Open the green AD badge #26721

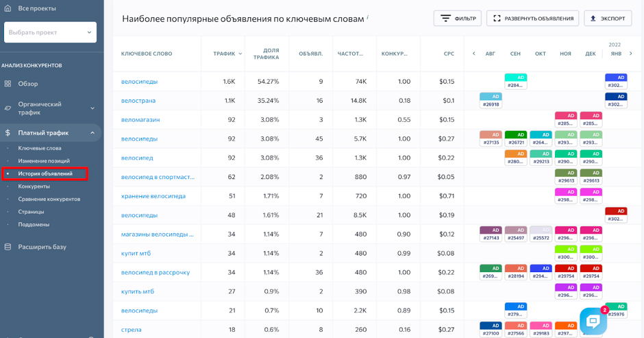click(516, 138)
